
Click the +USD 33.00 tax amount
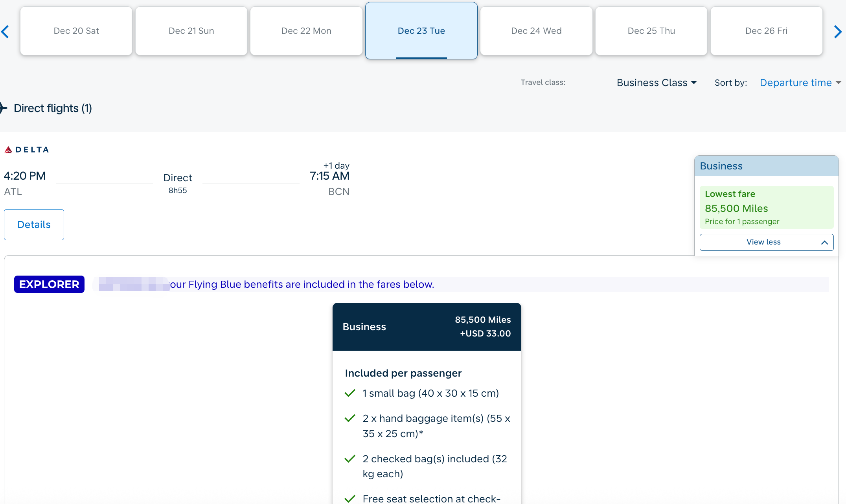[x=486, y=333]
